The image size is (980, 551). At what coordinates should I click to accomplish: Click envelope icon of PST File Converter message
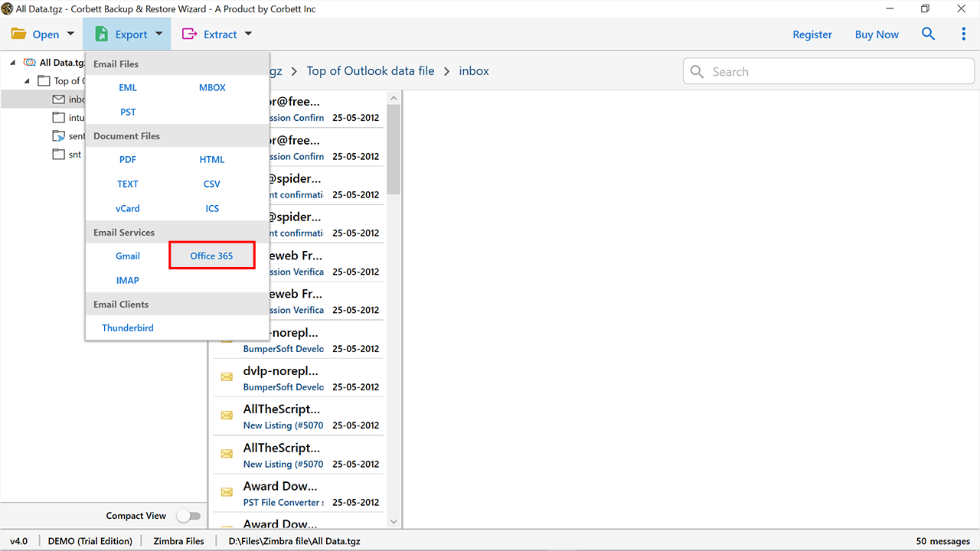click(227, 492)
